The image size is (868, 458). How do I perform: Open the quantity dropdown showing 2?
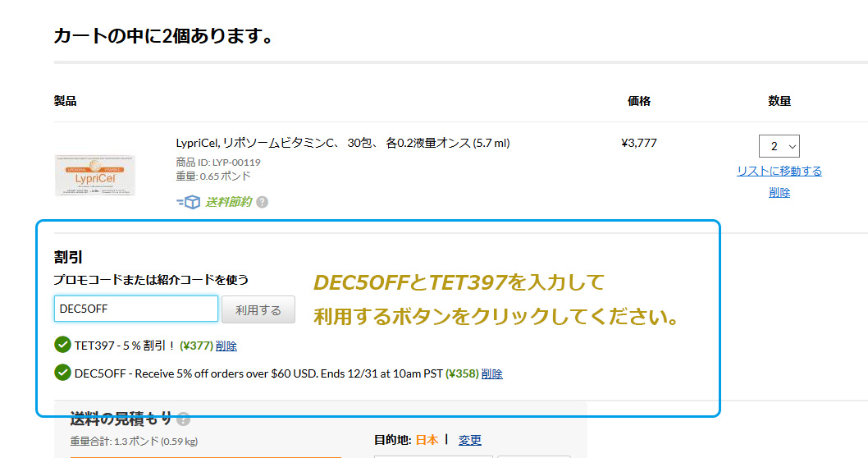coord(779,146)
